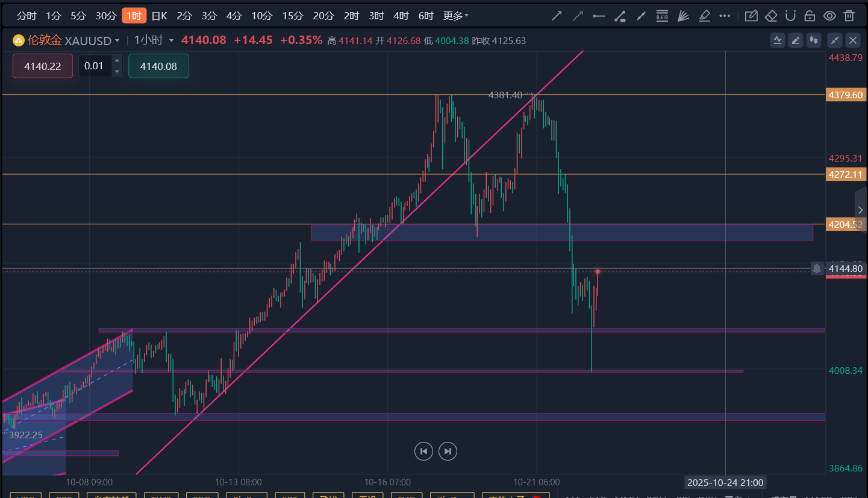
Task: Click the green 4140.08 buy price button
Action: tap(158, 66)
